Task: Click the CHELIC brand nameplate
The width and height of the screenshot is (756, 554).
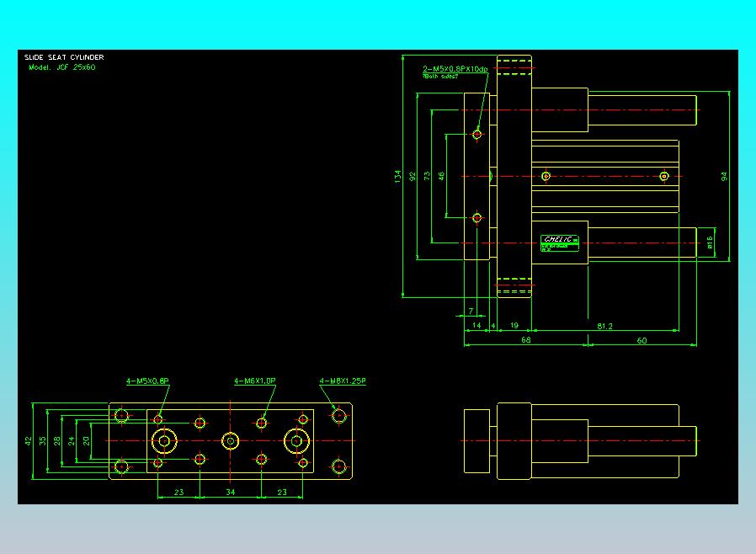Action: 559,243
